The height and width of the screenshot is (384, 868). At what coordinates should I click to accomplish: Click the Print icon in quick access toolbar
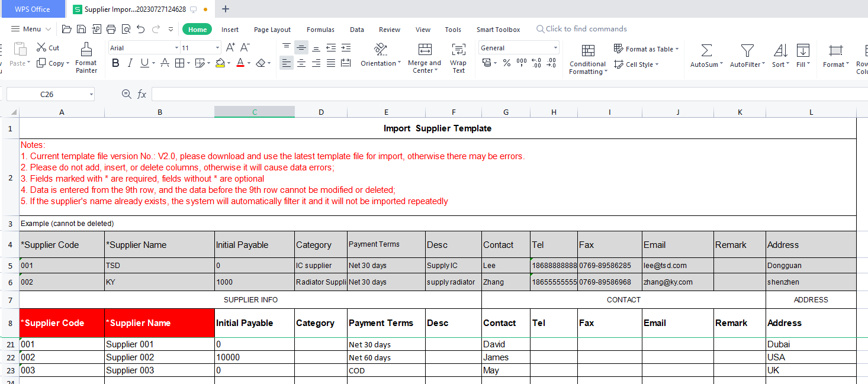(x=111, y=29)
